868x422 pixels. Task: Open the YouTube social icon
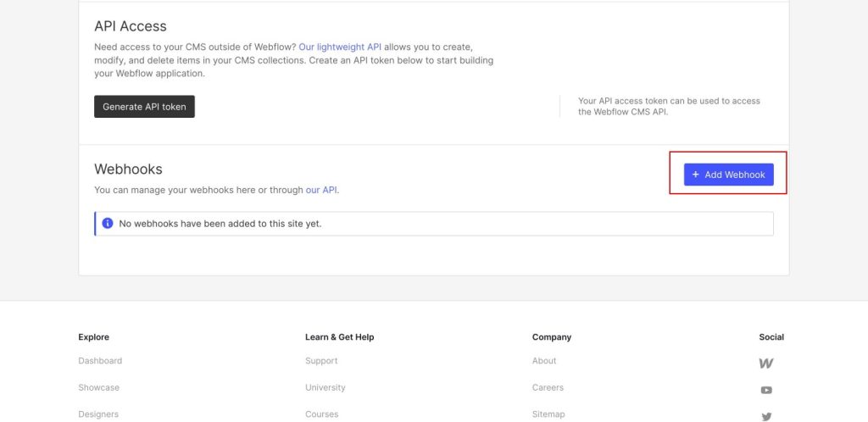pyautogui.click(x=766, y=390)
